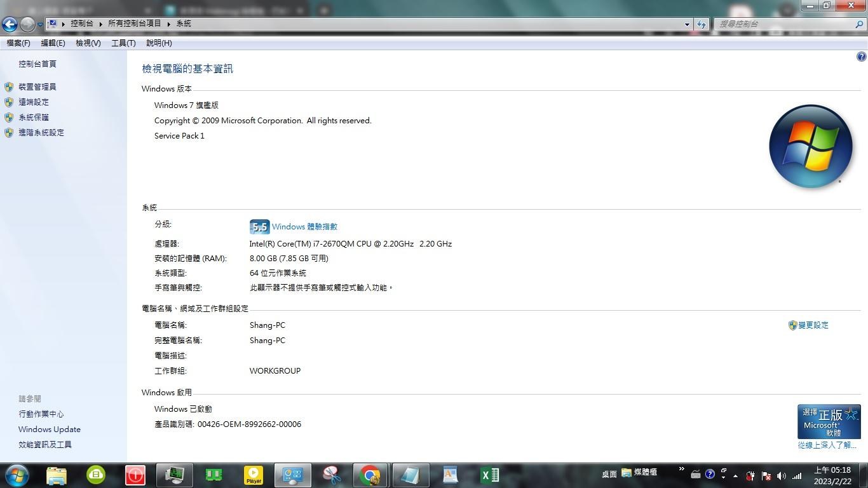Click the Windows Start orb
This screenshot has width=868, height=488.
pos(17,475)
